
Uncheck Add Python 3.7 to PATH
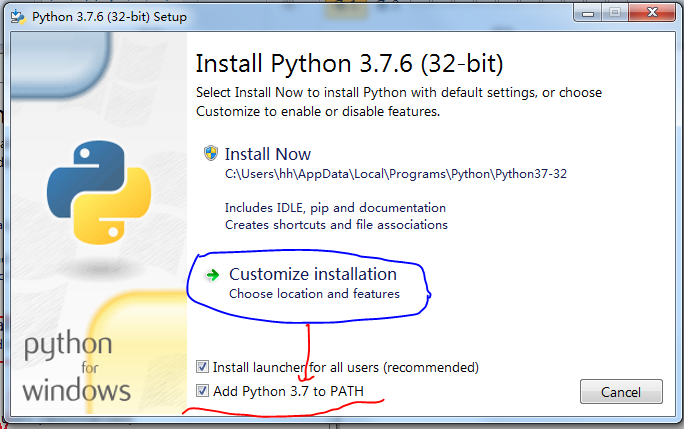coord(202,391)
